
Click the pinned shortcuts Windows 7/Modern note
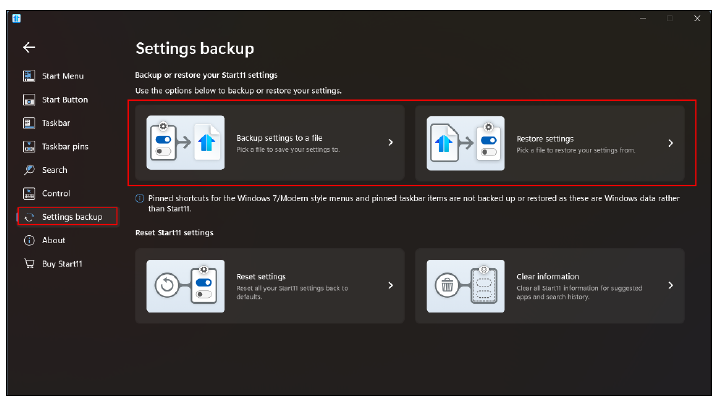[414, 203]
